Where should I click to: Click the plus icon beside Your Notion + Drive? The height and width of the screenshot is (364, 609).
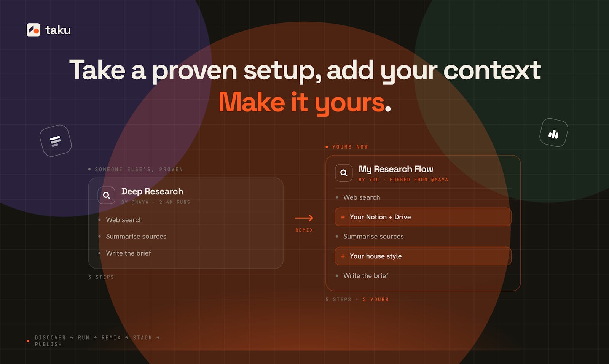click(x=343, y=217)
